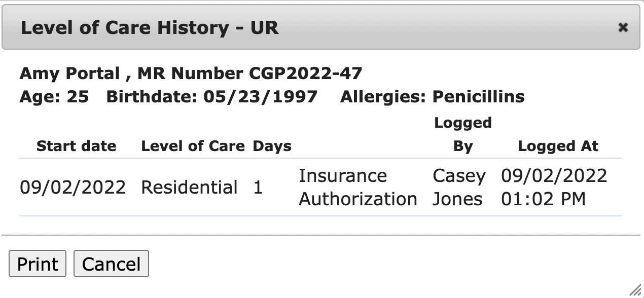
Task: Click the days value 1 in the row
Action: coord(258,188)
